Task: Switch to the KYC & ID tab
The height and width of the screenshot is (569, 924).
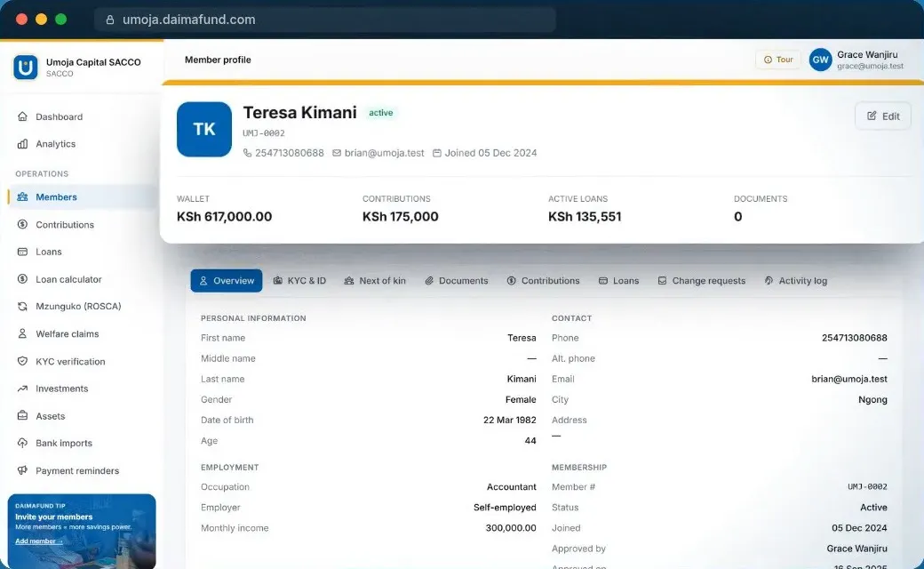Action: click(299, 281)
